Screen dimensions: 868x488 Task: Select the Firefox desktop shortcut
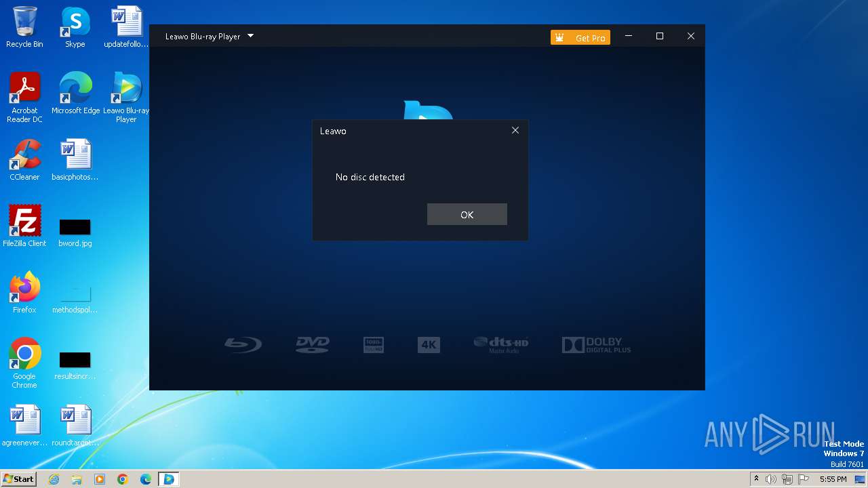pos(24,292)
